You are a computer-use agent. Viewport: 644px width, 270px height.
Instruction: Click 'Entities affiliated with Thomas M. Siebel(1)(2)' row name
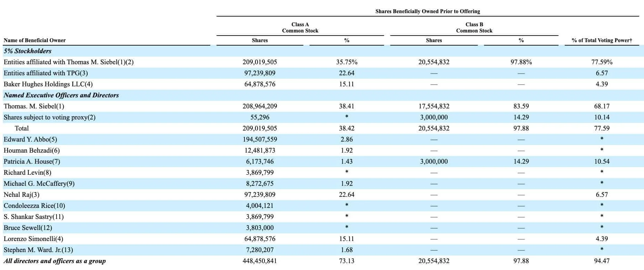(69, 62)
